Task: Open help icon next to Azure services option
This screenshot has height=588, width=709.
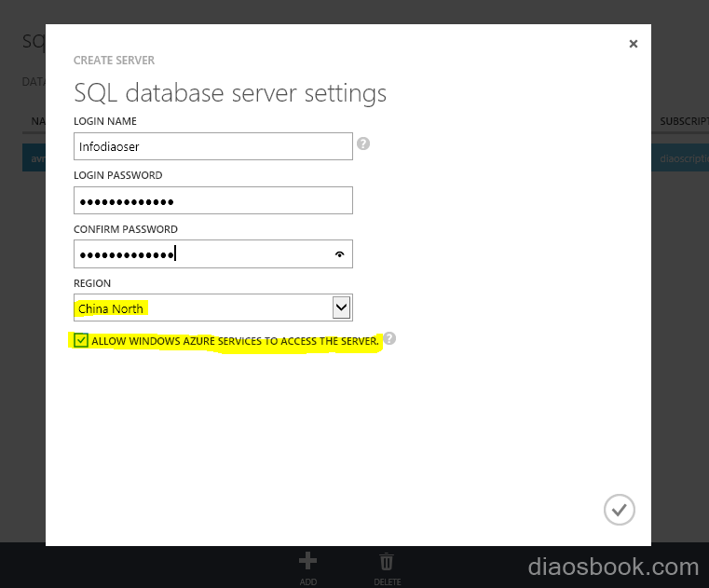Action: coord(389,339)
